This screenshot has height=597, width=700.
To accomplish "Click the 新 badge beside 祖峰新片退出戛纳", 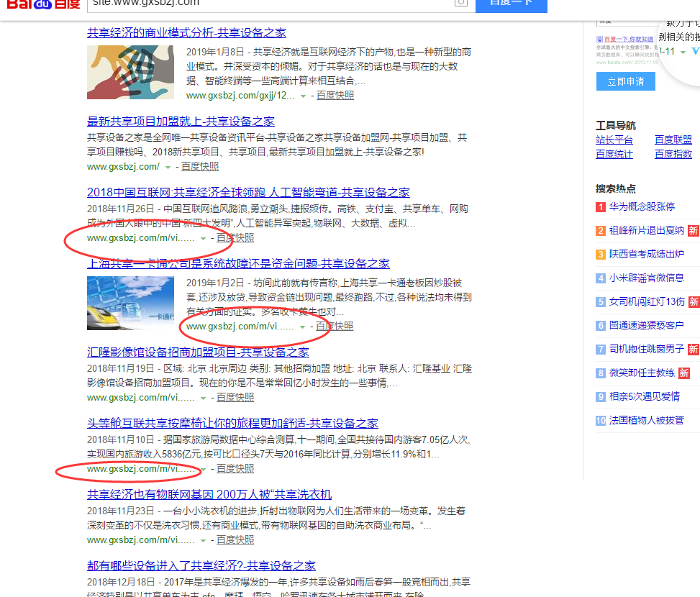I will (x=693, y=231).
